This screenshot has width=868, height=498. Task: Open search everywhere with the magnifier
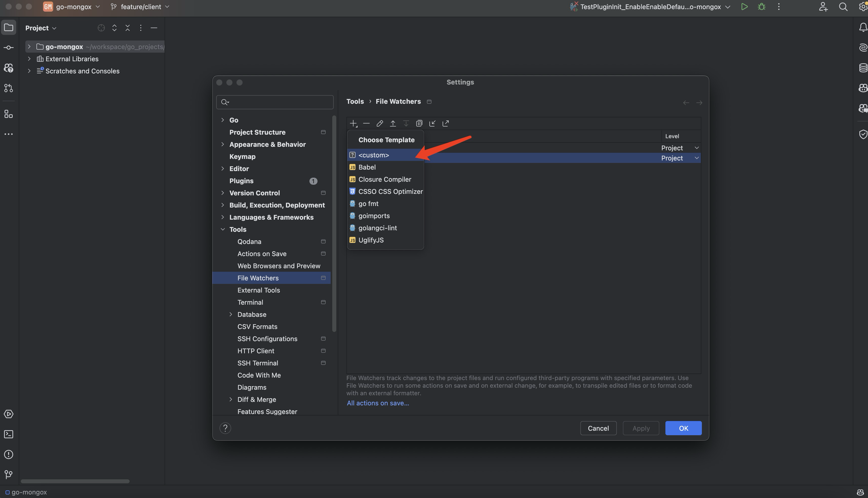tap(843, 7)
